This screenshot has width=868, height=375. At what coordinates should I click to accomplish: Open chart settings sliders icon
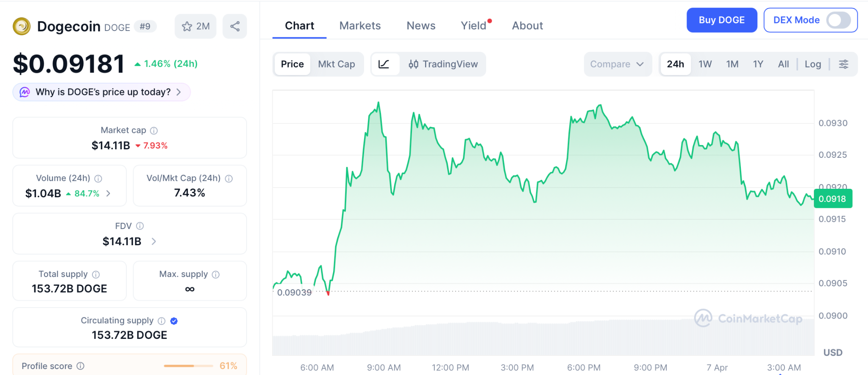(x=843, y=64)
